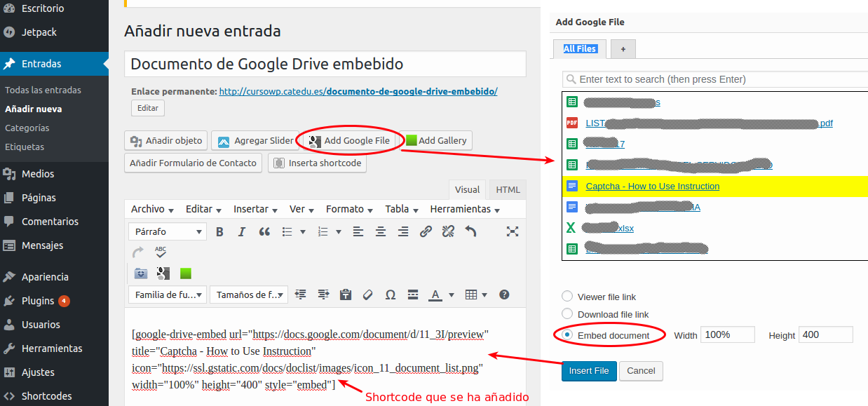Decrease indent of the paragraph
Viewport: 868px width, 406px height.
[301, 295]
